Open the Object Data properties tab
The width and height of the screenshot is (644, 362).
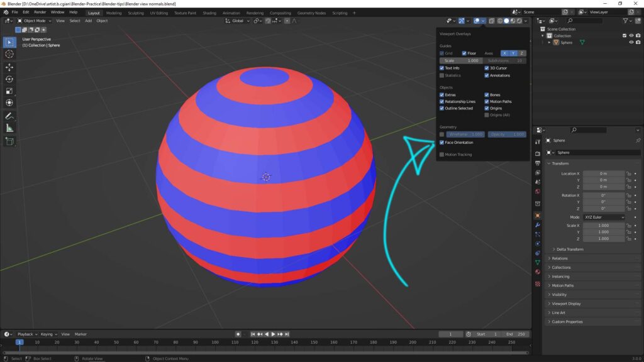[538, 262]
